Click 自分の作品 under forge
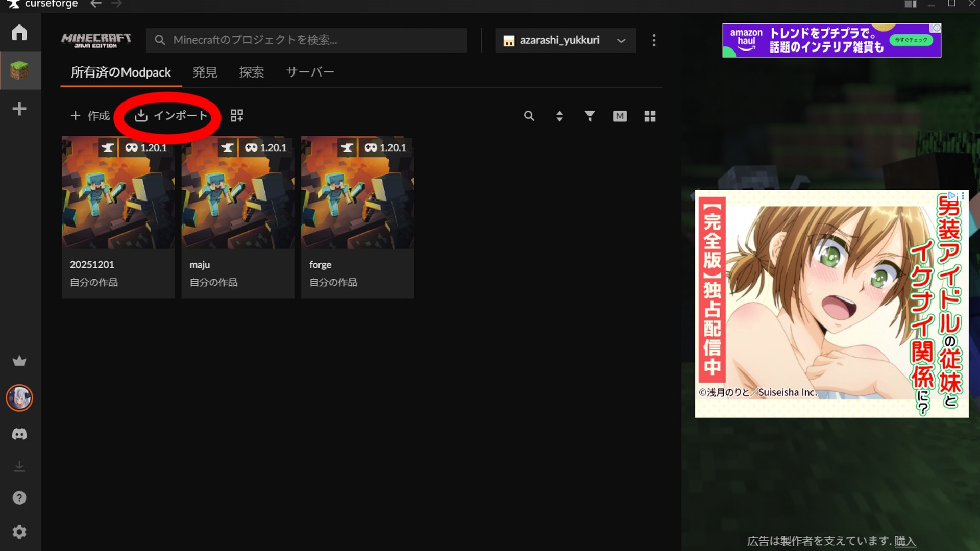This screenshot has width=980, height=551. pyautogui.click(x=333, y=282)
